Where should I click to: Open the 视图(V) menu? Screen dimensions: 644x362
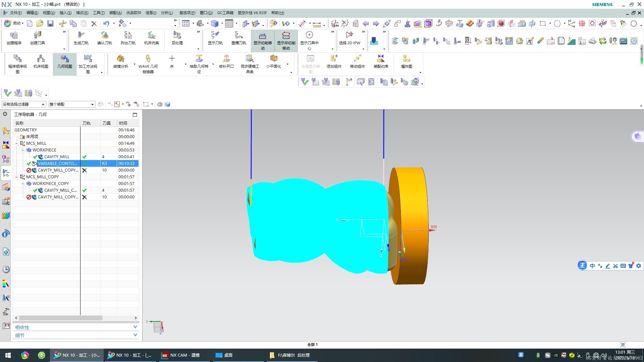(49, 13)
